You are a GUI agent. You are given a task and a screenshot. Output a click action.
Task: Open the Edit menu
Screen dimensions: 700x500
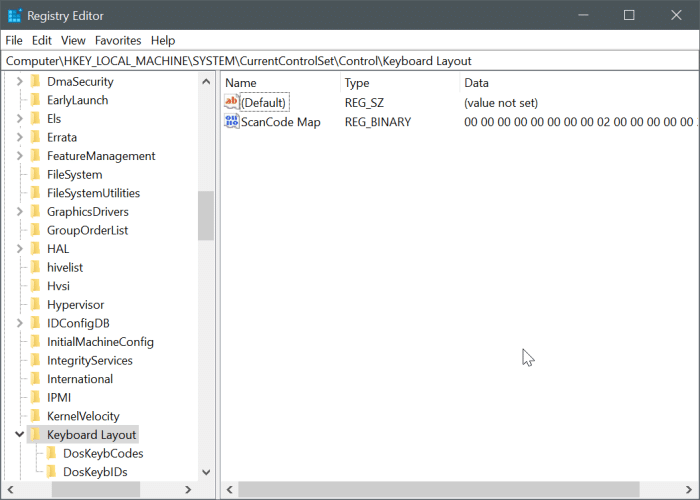(42, 41)
